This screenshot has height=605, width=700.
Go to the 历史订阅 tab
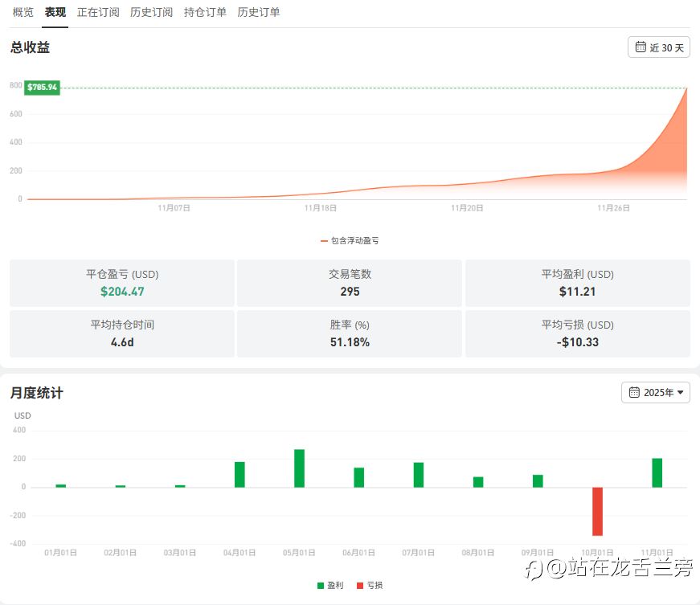click(x=151, y=13)
